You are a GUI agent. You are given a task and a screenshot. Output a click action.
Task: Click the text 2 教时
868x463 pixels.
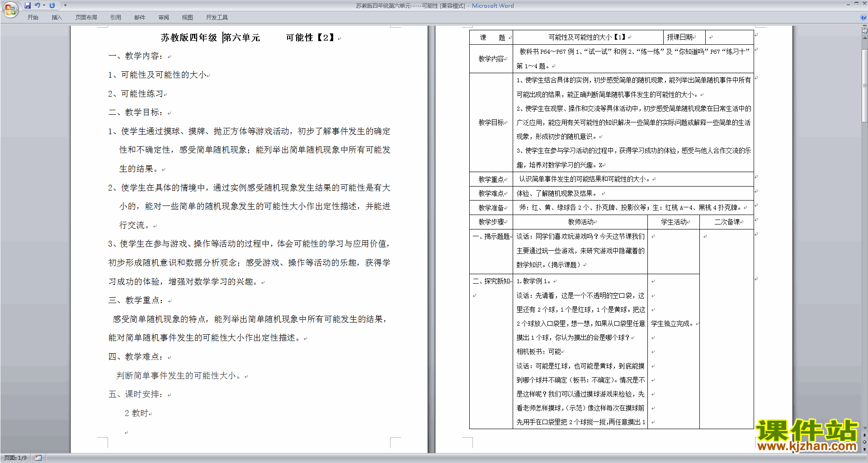coord(137,413)
